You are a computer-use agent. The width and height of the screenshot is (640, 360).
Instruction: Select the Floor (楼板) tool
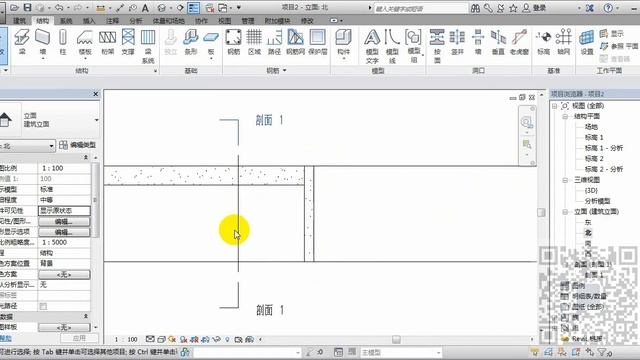[x=85, y=42]
